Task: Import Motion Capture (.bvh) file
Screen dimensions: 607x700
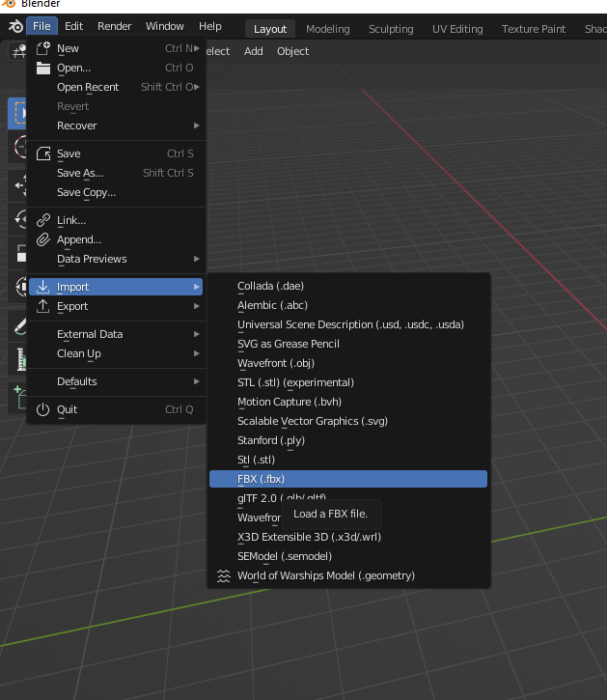Action: click(348, 402)
